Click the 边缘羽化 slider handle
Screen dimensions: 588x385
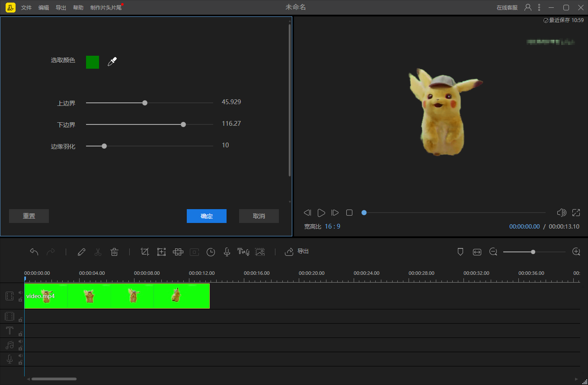click(104, 146)
